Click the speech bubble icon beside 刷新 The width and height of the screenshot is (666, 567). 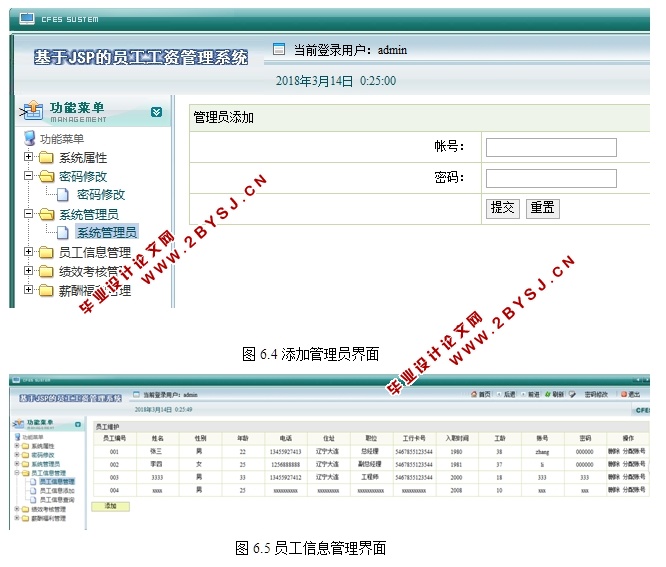[x=572, y=395]
